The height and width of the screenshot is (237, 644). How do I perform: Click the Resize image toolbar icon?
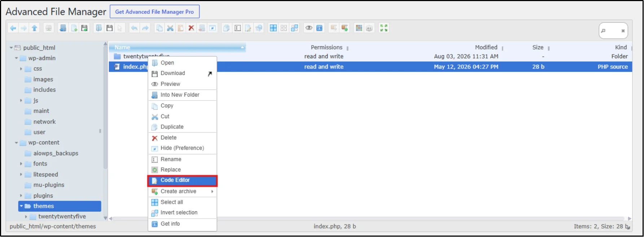[x=259, y=28]
